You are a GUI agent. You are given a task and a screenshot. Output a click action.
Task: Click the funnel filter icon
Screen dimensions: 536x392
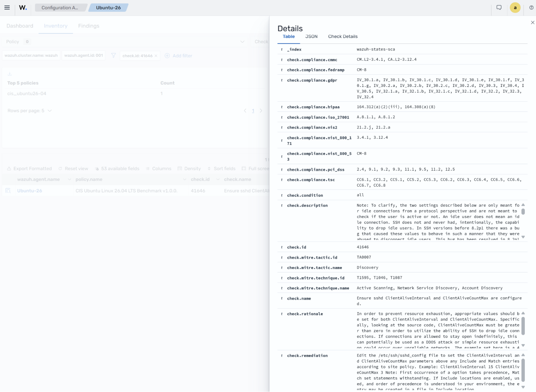[113, 56]
